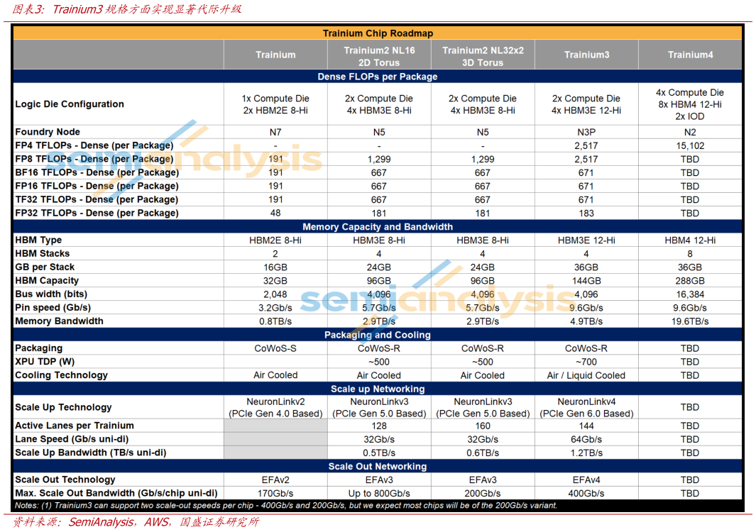Click the "EFAv4" scale out technology cell
This screenshot has width=756, height=532.
(586, 480)
